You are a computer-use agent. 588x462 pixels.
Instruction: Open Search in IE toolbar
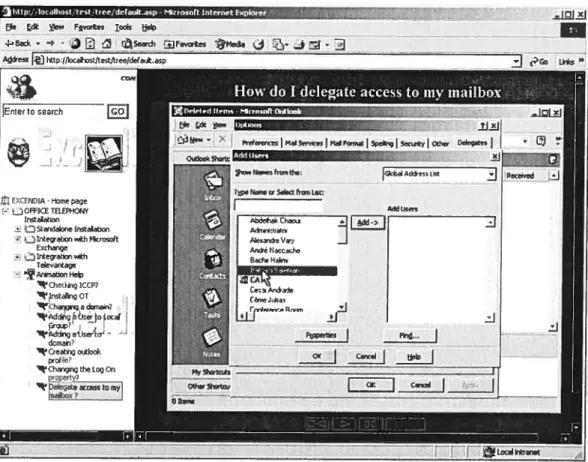138,44
